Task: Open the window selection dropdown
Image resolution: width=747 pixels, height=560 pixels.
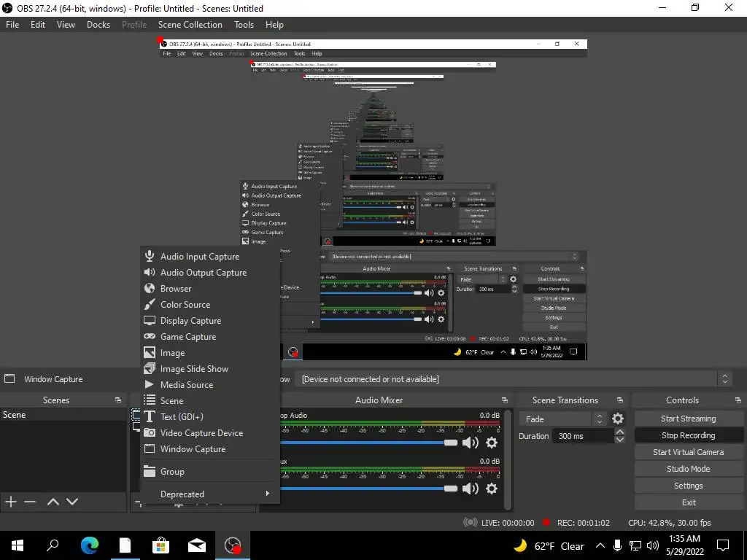Action: tap(513, 379)
